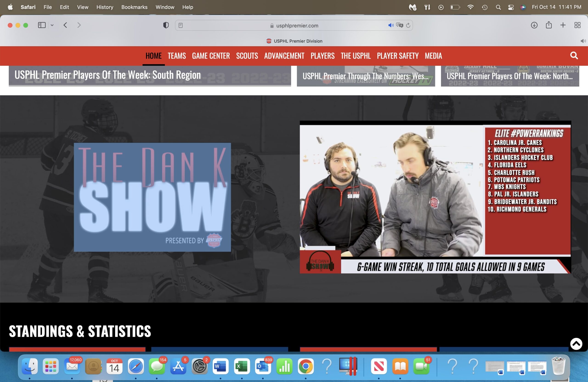Open Finder from the Dock

(30, 366)
